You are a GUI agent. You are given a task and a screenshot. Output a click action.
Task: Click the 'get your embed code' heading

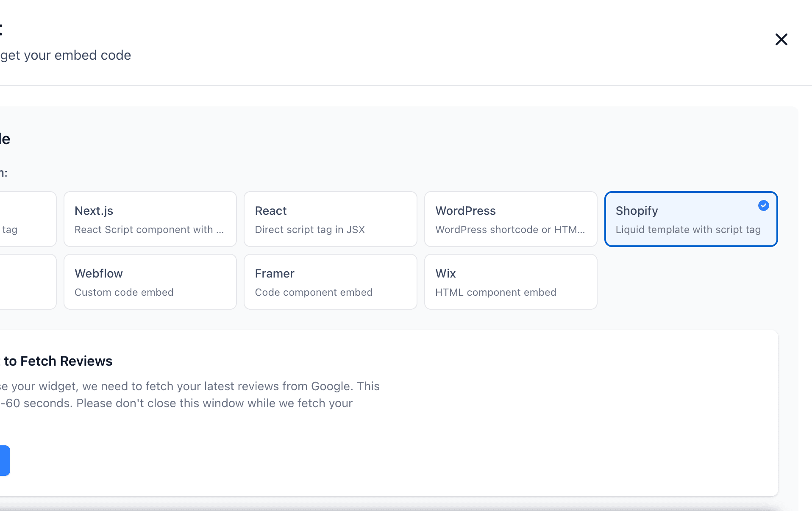[66, 55]
